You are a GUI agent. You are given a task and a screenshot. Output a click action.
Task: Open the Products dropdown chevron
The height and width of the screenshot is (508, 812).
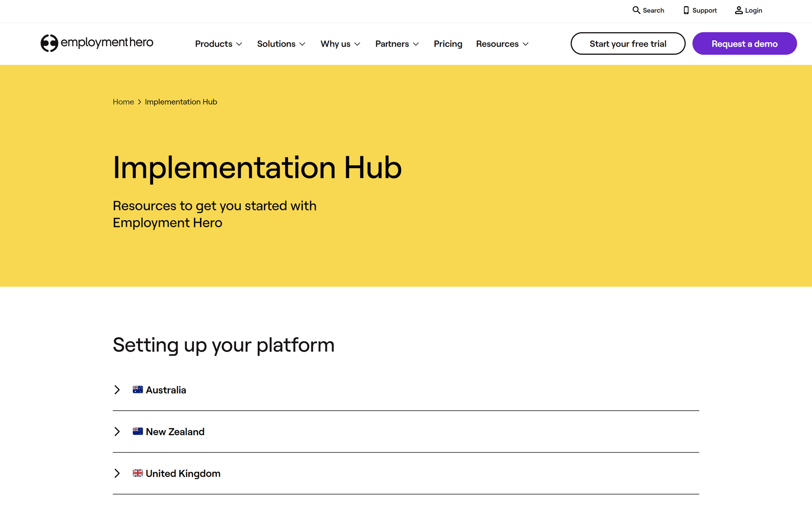[239, 44]
